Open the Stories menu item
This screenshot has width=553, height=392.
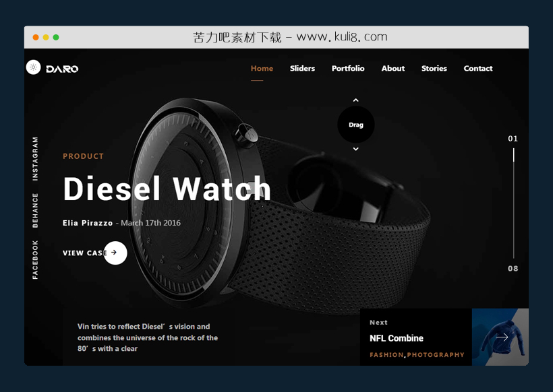pyautogui.click(x=434, y=68)
